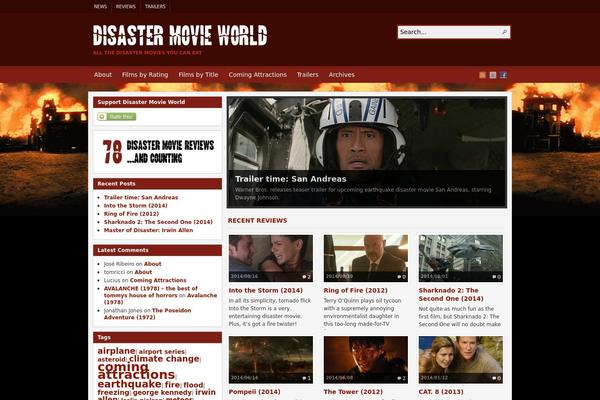Screen dimensions: 600x400
Task: Select the airplane tag
Action: (116, 351)
